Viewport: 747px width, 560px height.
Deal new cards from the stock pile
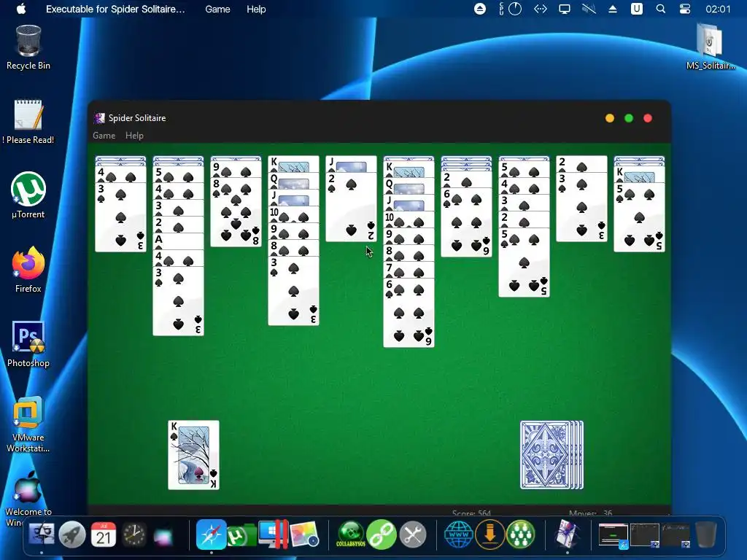[x=551, y=455]
